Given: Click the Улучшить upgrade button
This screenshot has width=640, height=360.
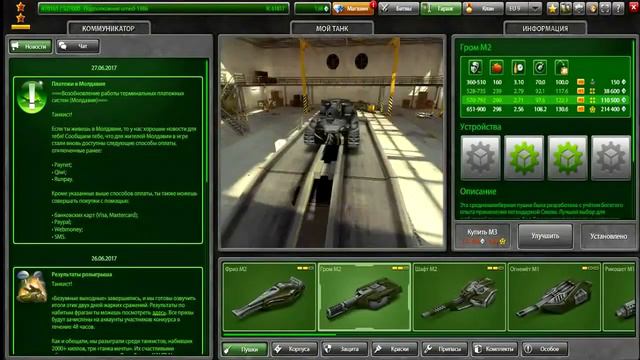Looking at the screenshot, I should (545, 236).
